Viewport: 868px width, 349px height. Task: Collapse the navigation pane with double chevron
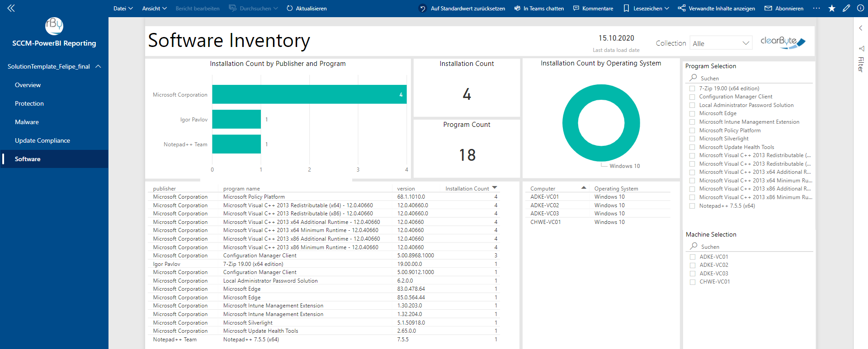[11, 8]
